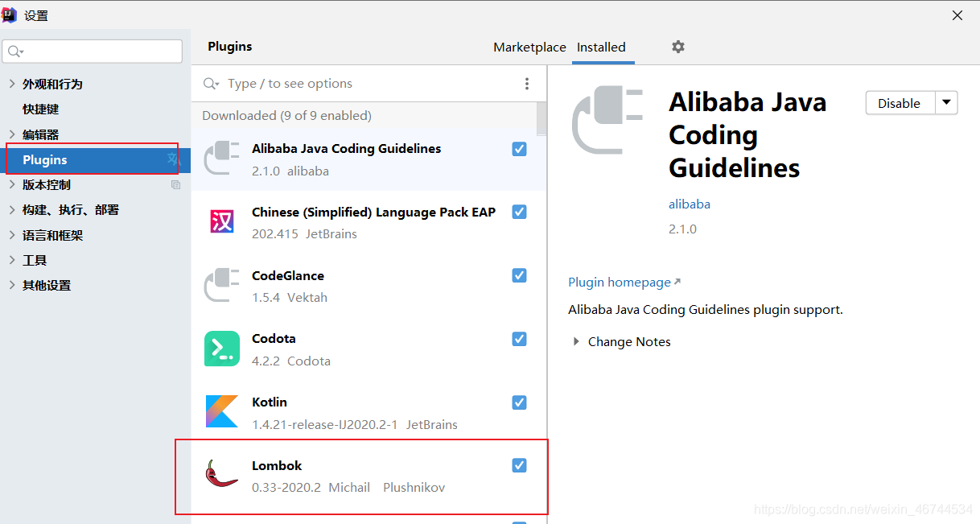Open the plugins gear settings icon
Screen dimensions: 980x524
point(678,47)
